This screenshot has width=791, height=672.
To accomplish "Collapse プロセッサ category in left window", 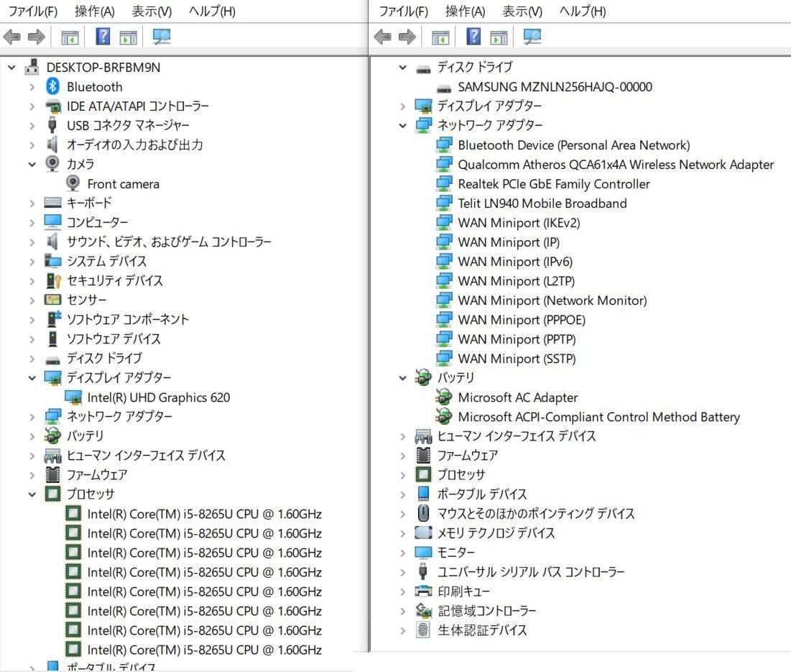I will (32, 494).
